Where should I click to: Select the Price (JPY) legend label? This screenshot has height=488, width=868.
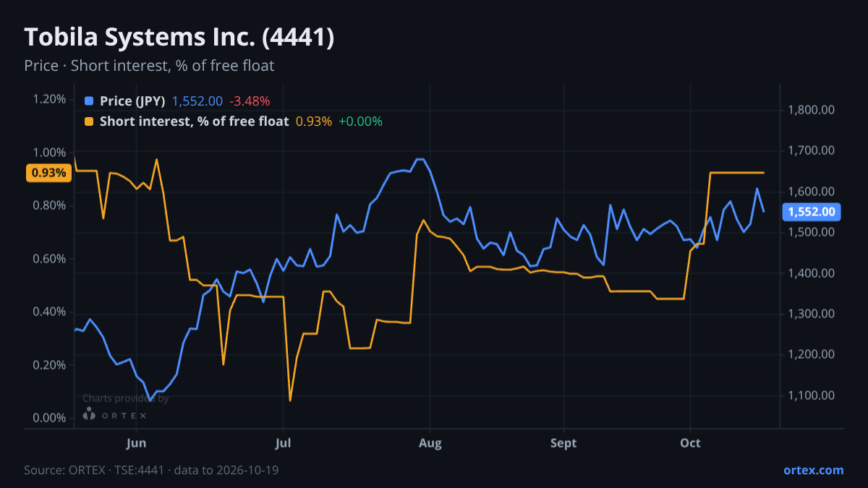click(x=132, y=101)
